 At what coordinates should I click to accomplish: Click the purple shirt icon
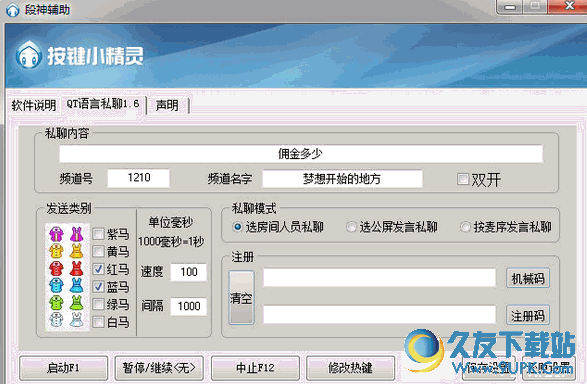pos(56,234)
